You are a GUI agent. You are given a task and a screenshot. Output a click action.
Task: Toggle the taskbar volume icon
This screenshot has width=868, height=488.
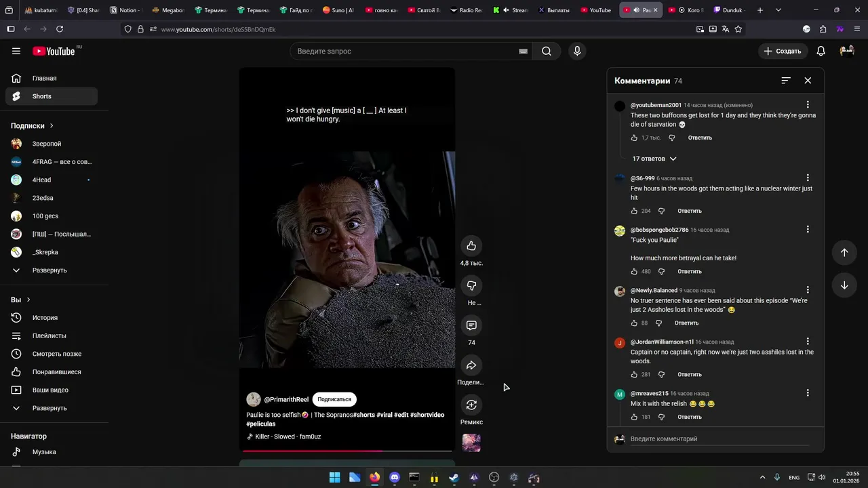[x=821, y=477]
